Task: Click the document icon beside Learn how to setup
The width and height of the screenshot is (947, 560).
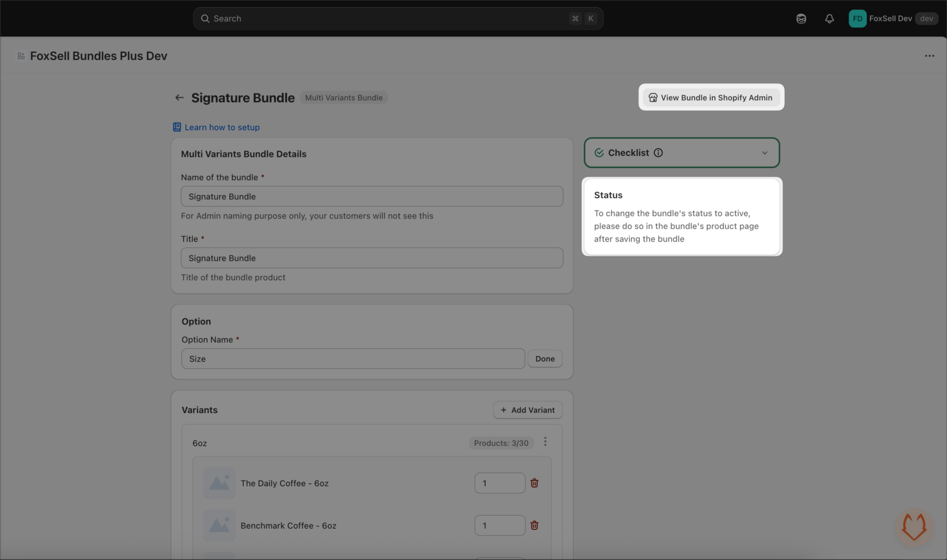Action: [x=176, y=127]
